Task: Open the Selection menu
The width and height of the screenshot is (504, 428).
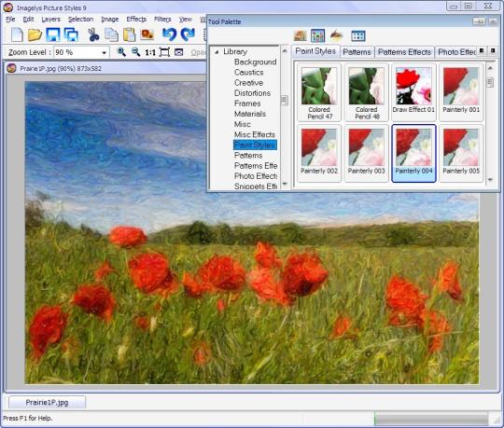Action: [80, 20]
